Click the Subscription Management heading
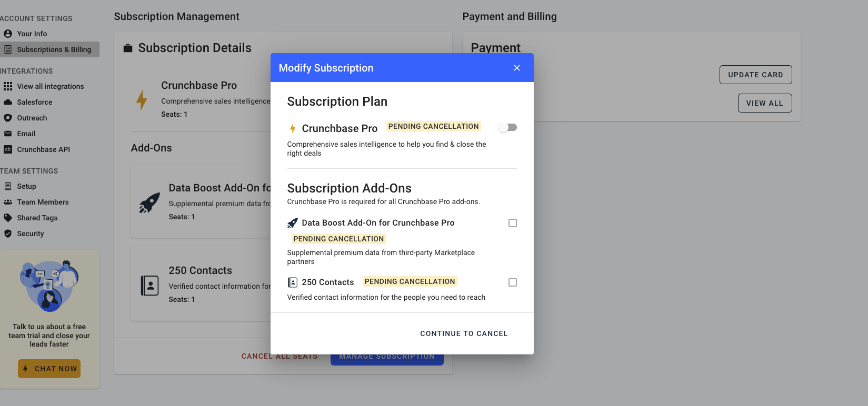The image size is (868, 406). click(177, 16)
